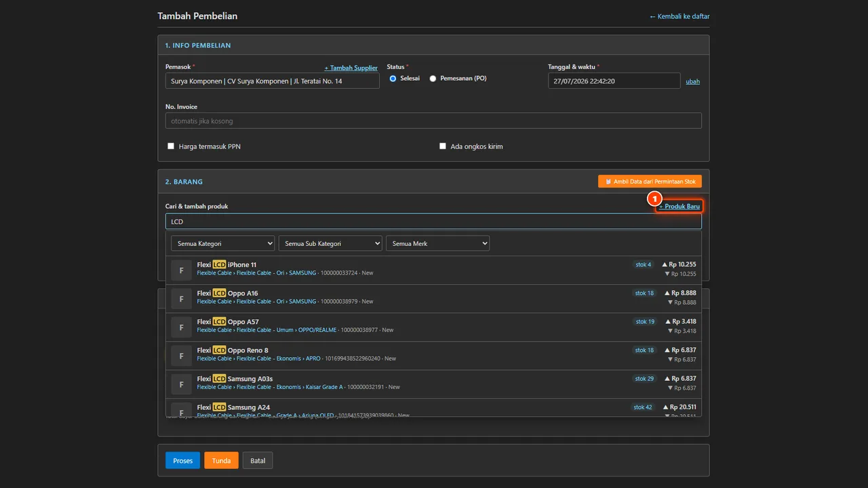Click thumbnail icon of Flexi LCD iPhone 11
The image size is (868, 488).
pyautogui.click(x=181, y=270)
